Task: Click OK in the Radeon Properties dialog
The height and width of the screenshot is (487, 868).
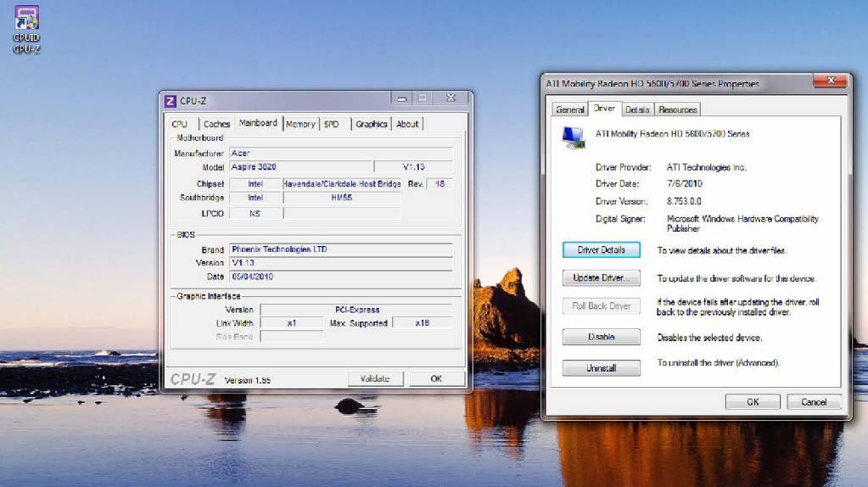Action: pyautogui.click(x=753, y=402)
